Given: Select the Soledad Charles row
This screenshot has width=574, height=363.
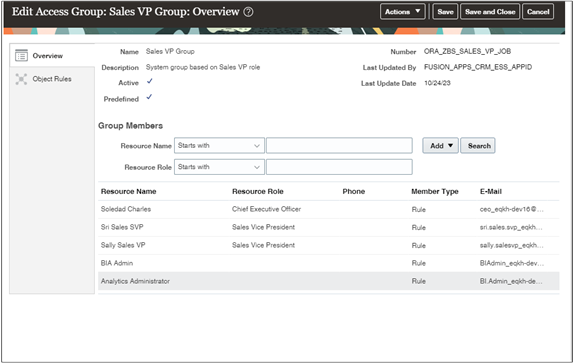Looking at the screenshot, I should coord(328,209).
